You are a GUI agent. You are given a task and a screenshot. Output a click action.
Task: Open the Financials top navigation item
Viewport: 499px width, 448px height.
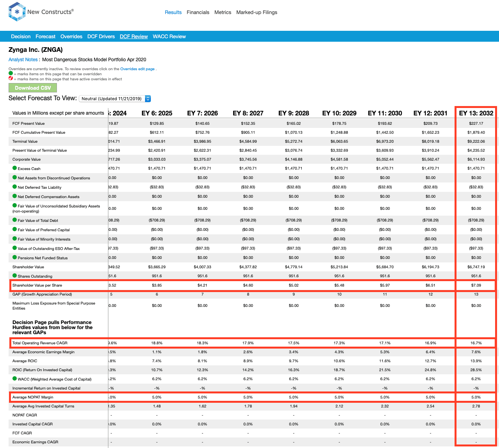(198, 12)
